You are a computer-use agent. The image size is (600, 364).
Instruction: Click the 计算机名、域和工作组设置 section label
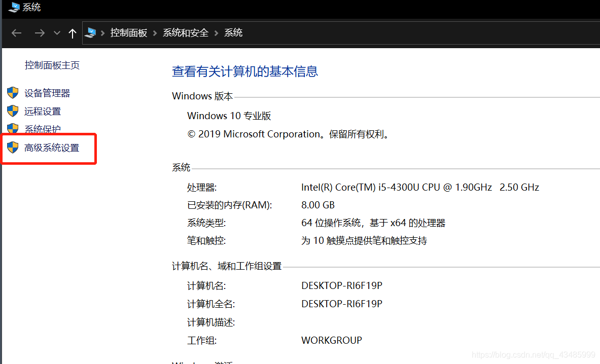227,266
